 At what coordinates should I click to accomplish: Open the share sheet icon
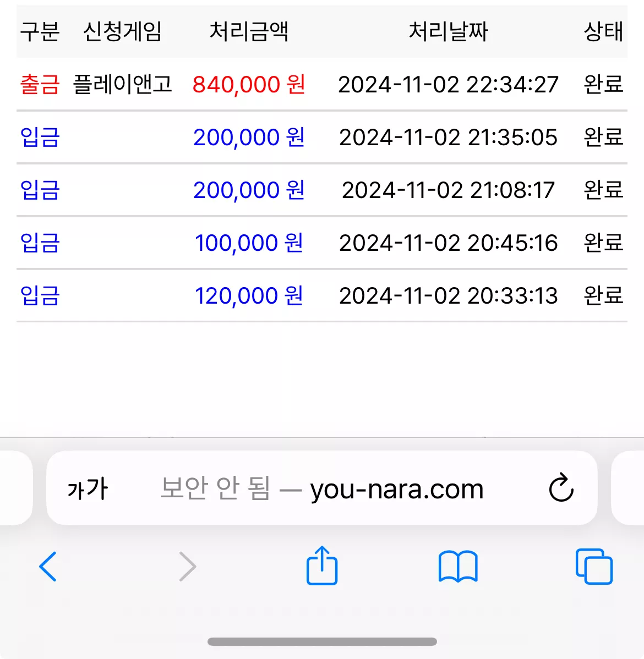322,565
